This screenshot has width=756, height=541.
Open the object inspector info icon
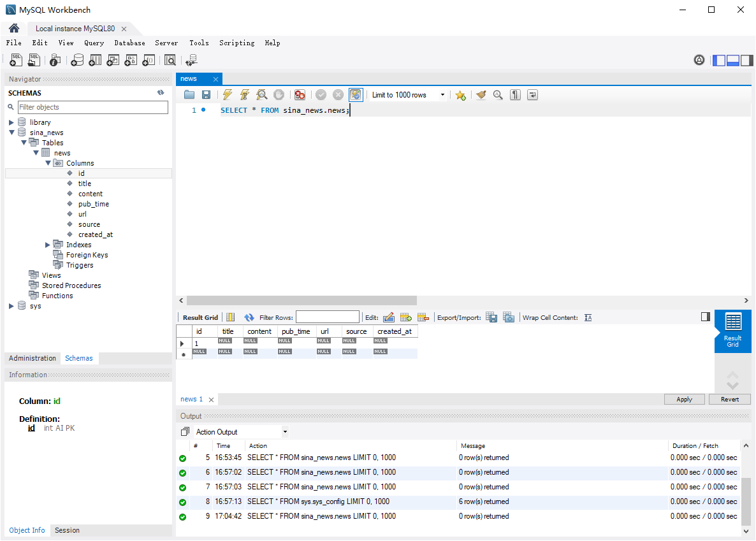[55, 60]
